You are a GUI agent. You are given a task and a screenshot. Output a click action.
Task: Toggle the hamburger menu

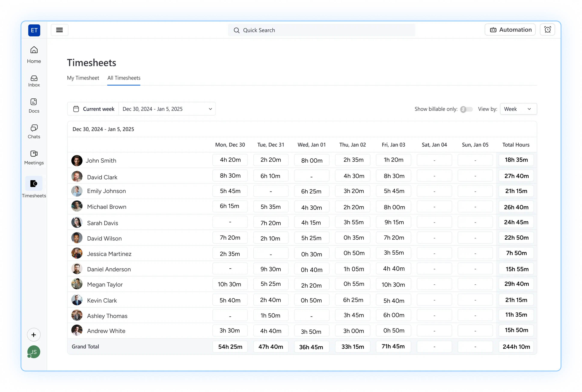click(59, 30)
